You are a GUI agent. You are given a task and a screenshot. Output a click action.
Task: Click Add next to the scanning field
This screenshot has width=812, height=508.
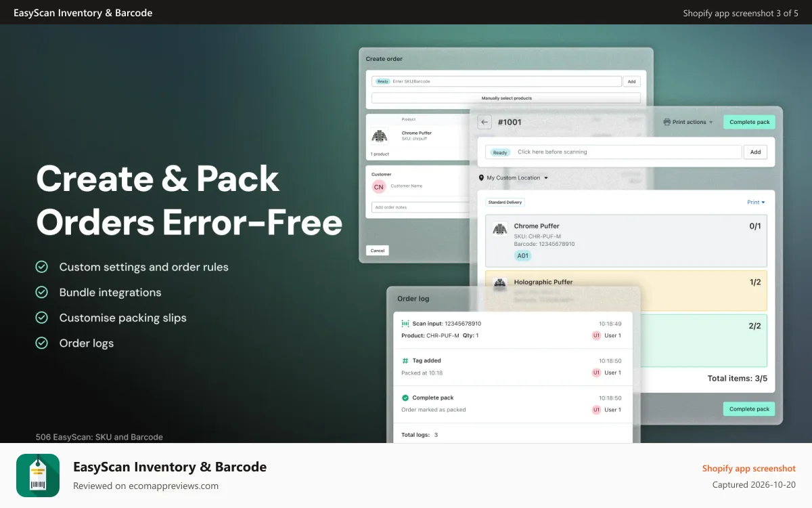(755, 152)
